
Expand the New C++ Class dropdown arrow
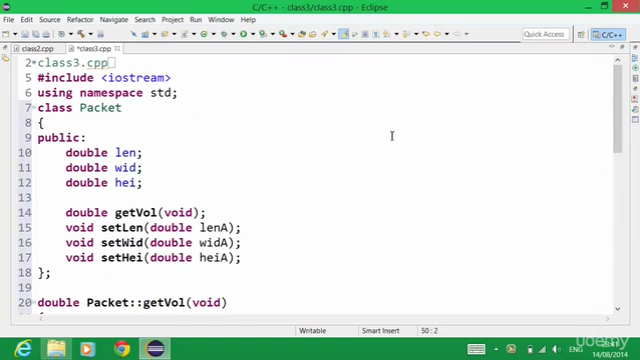(213, 34)
